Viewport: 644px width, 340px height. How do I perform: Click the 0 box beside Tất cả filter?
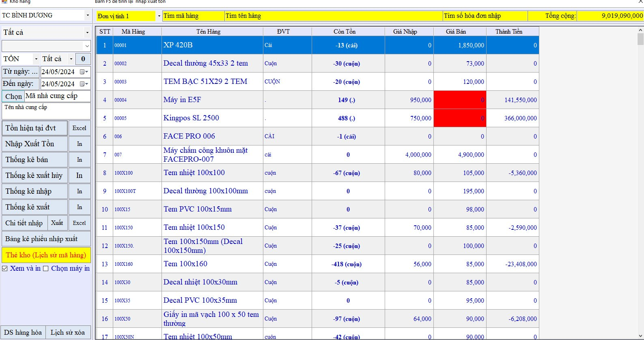(x=83, y=59)
